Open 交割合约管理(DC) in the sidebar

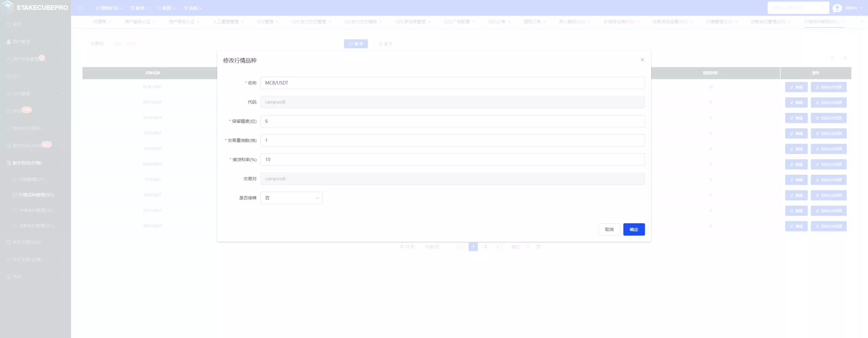(x=35, y=226)
